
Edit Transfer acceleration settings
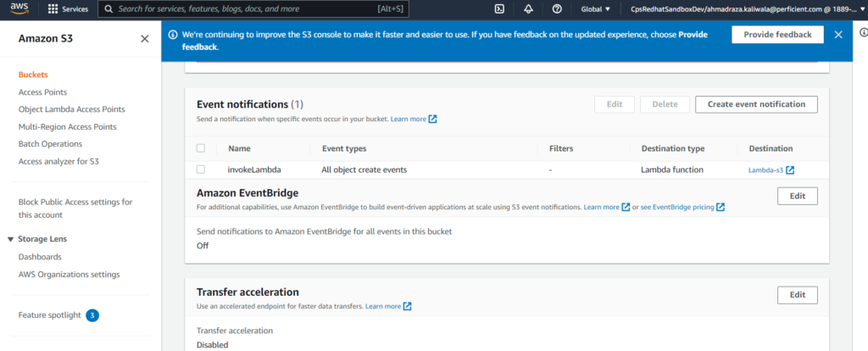point(797,295)
